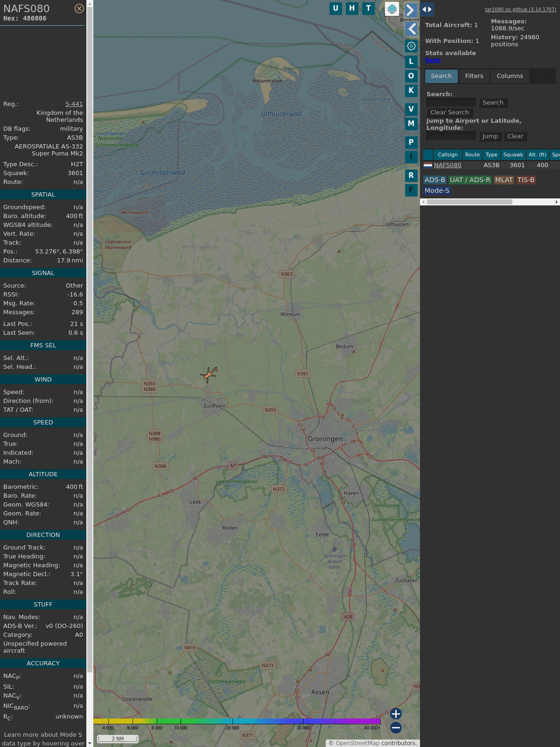Screen dimensions: 560x747
Task: Click the R map button
Action: [x=411, y=176]
